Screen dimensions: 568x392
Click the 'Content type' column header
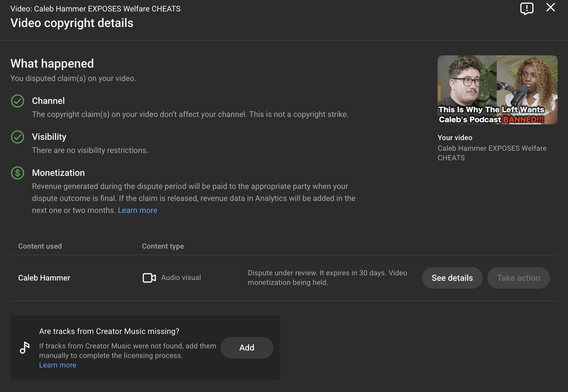[x=163, y=246]
